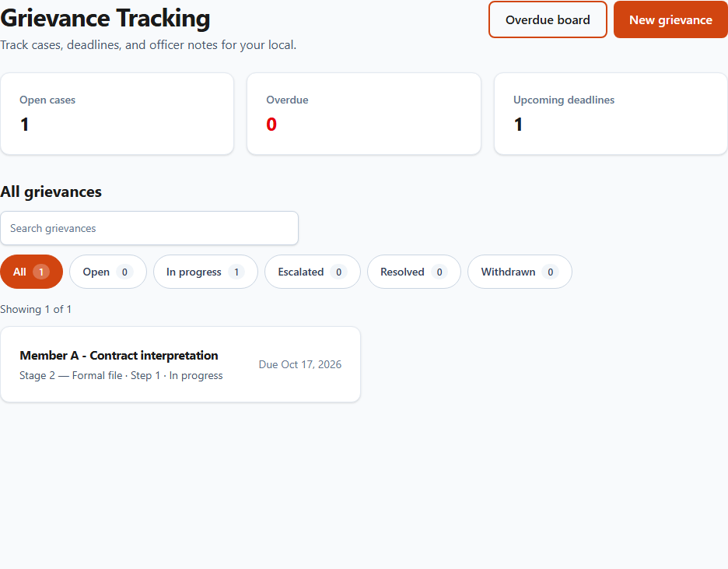Click the Grievance Tracking title
This screenshot has height=569, width=728.
pos(106,18)
